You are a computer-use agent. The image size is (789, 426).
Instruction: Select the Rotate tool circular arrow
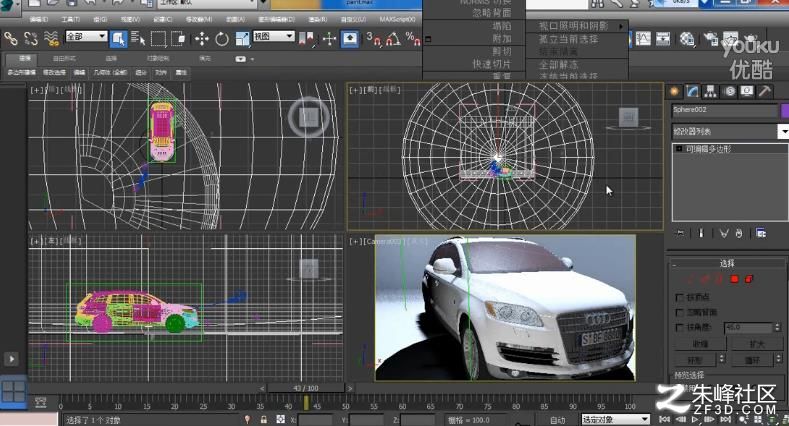coord(222,39)
